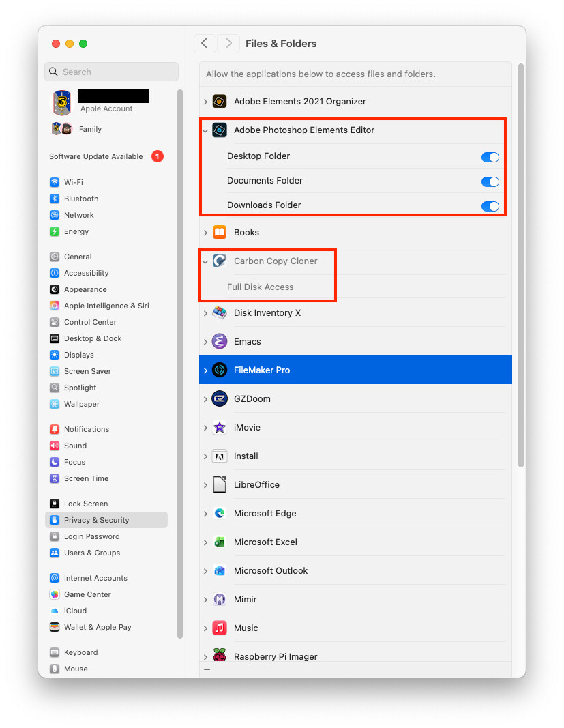This screenshot has height=728, width=564.
Task: Click the Books app icon
Action: (x=219, y=232)
